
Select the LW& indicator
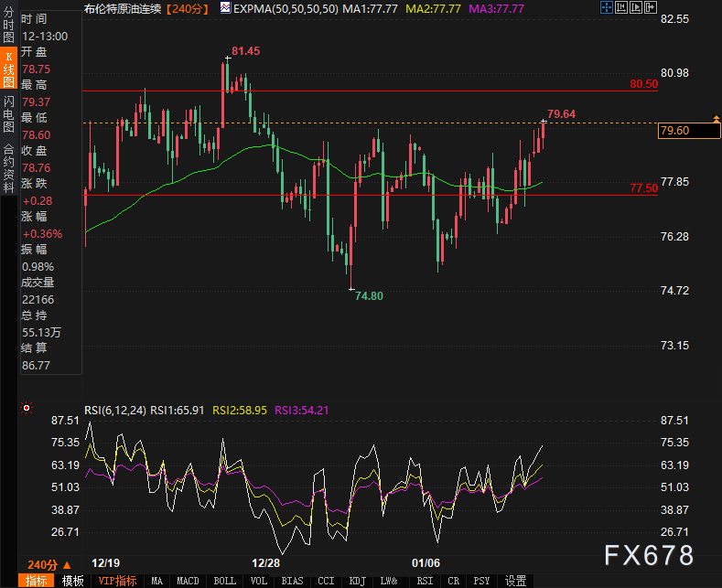click(389, 581)
